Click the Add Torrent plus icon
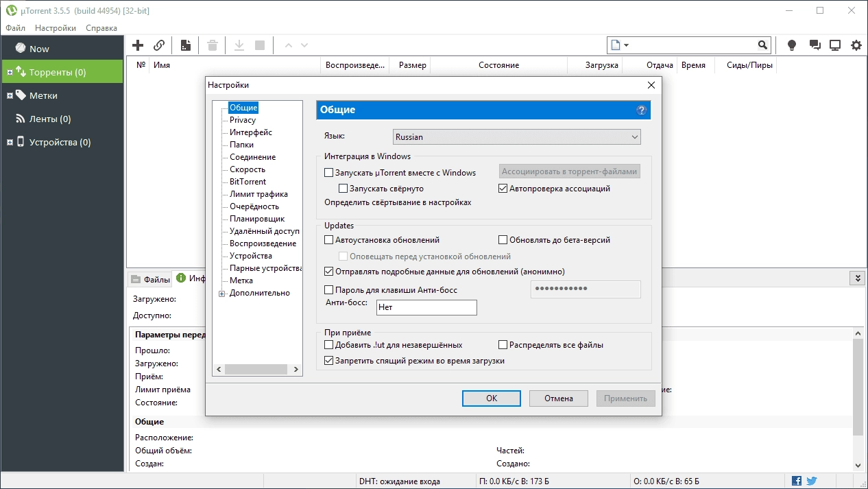 pyautogui.click(x=138, y=45)
